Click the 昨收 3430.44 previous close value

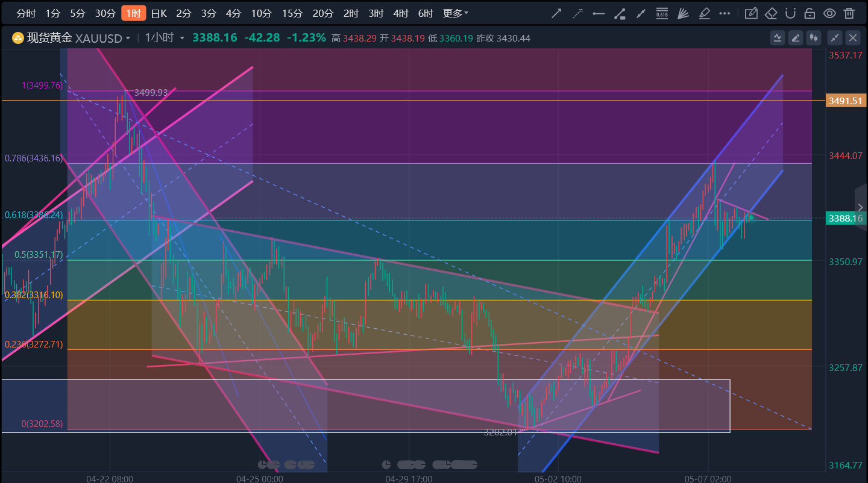pyautogui.click(x=503, y=39)
